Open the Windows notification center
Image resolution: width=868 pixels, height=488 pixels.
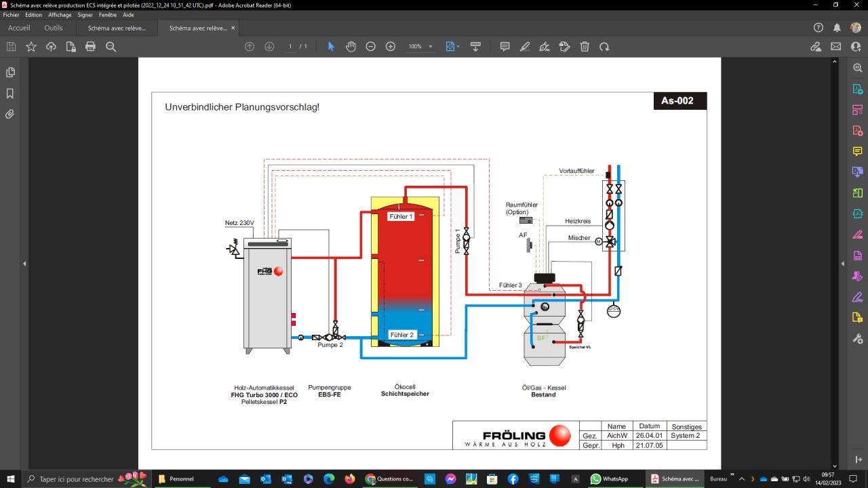(854, 479)
